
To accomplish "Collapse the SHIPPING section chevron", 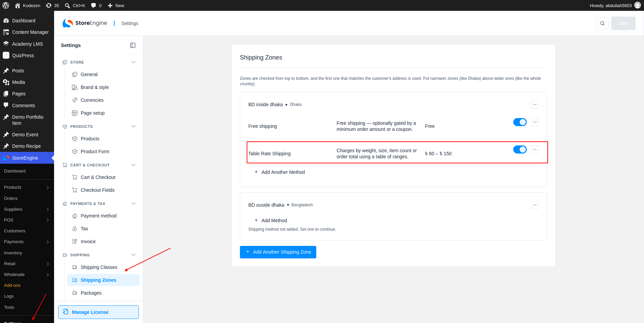I will [133, 255].
